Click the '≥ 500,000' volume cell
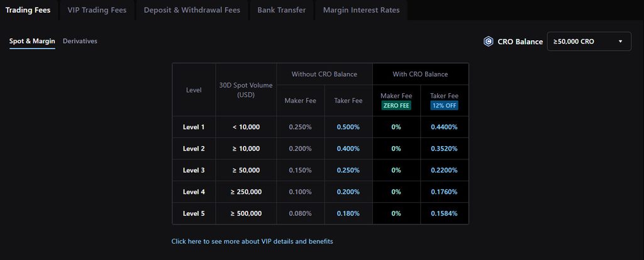The image size is (644, 260). point(246,213)
